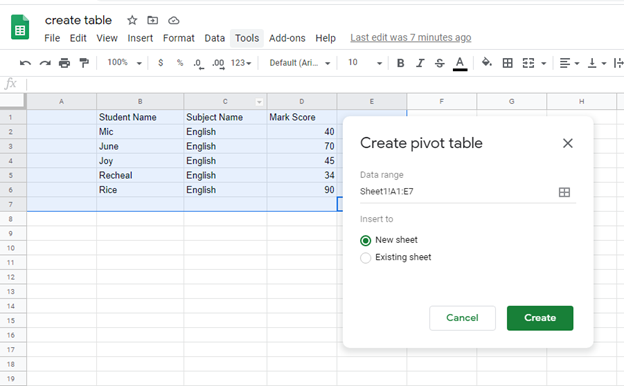Select column A header
The height and width of the screenshot is (386, 624).
click(x=61, y=101)
